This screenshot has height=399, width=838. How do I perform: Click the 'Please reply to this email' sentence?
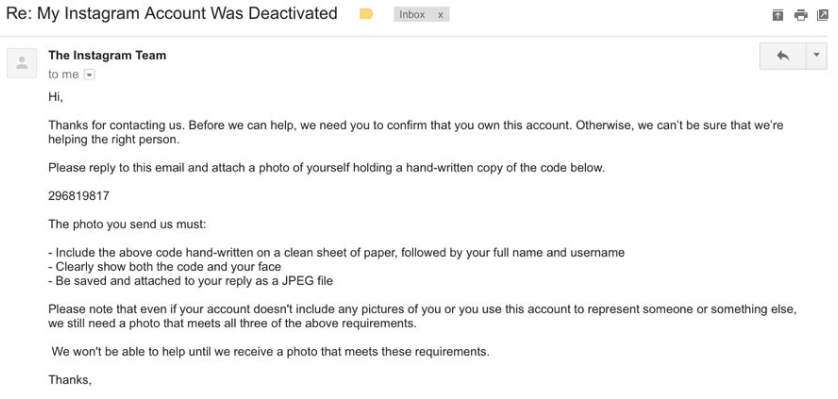(x=327, y=168)
